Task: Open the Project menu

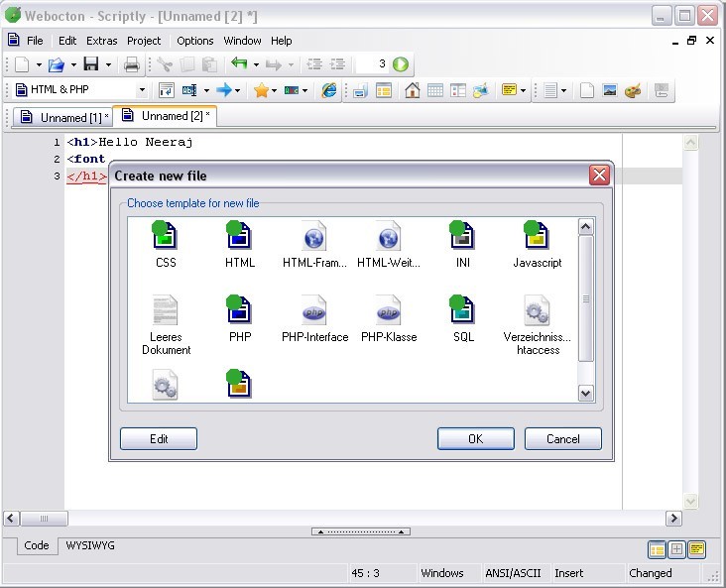Action: click(144, 41)
